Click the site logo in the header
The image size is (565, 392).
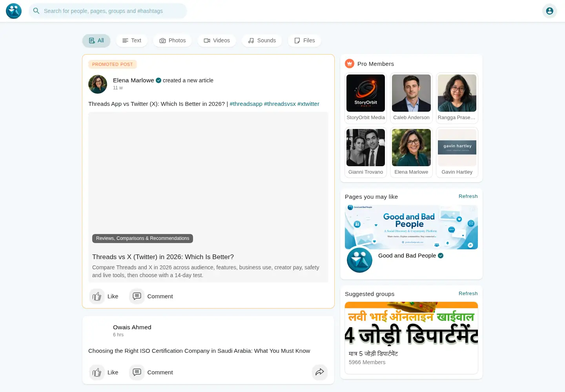point(14,11)
